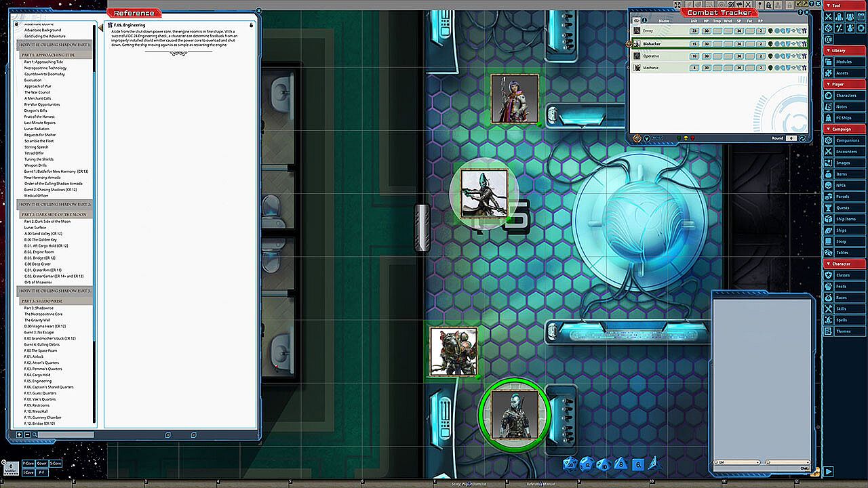Open F.06. Captain's Shared Quarters entry
This screenshot has height=488, width=868.
point(49,387)
